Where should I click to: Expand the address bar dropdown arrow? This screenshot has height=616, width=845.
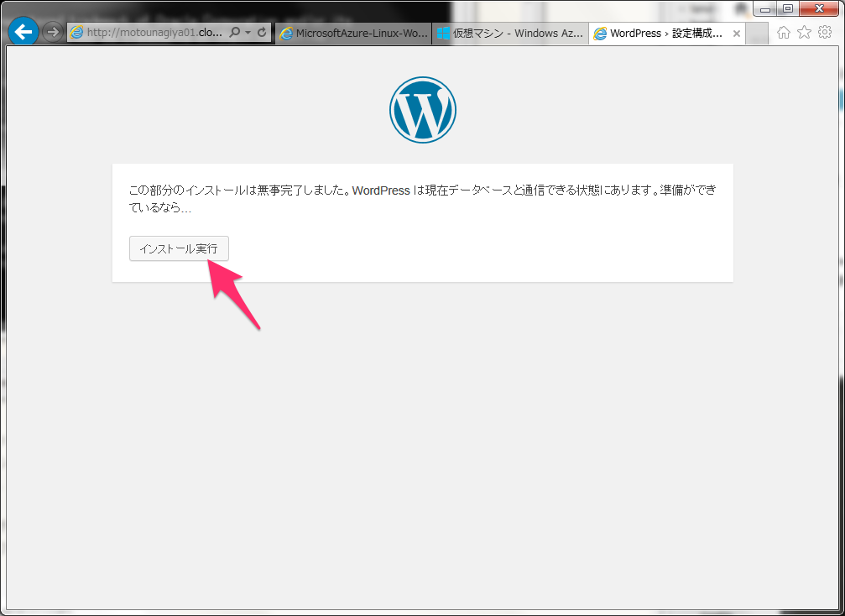point(248,33)
